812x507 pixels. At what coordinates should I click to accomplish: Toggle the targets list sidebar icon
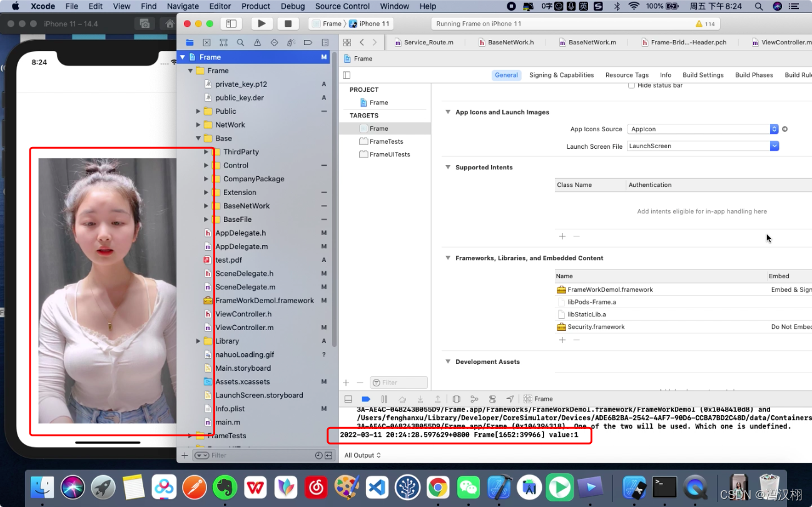pos(347,75)
